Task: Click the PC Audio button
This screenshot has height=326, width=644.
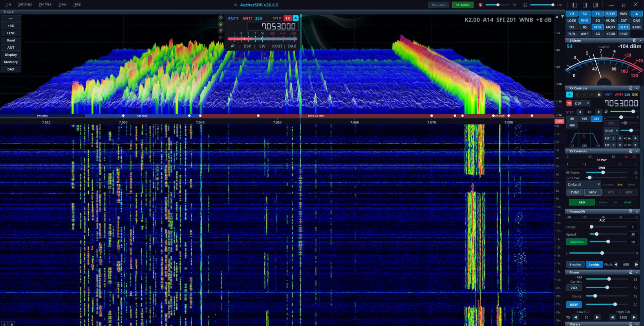Action: [x=463, y=5]
